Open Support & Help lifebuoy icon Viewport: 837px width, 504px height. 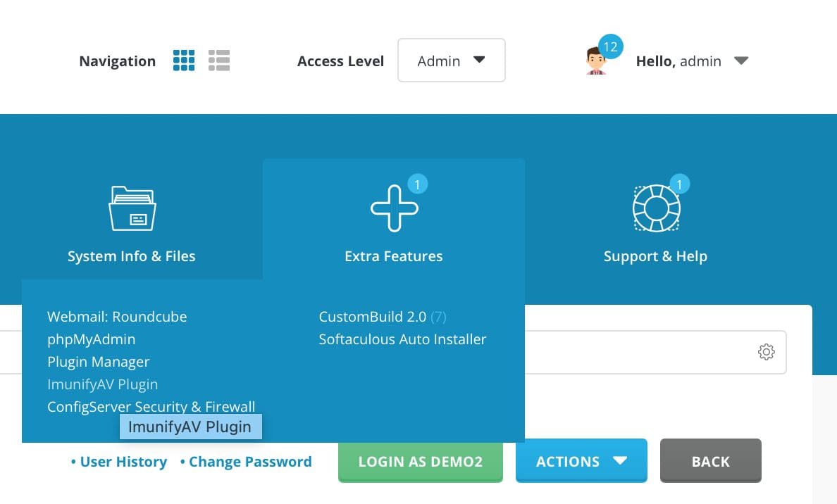[x=655, y=208]
